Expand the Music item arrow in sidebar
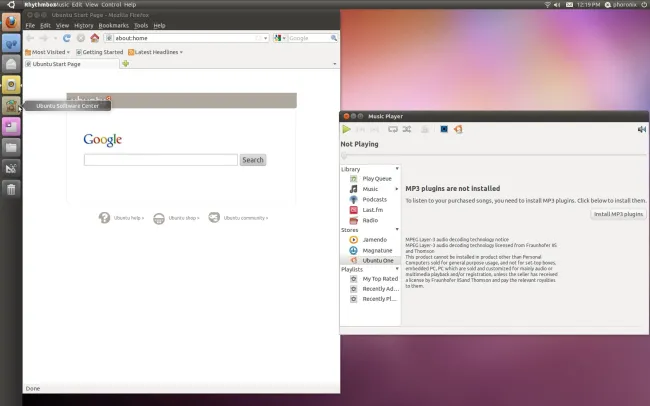The image size is (650, 406). (x=397, y=189)
